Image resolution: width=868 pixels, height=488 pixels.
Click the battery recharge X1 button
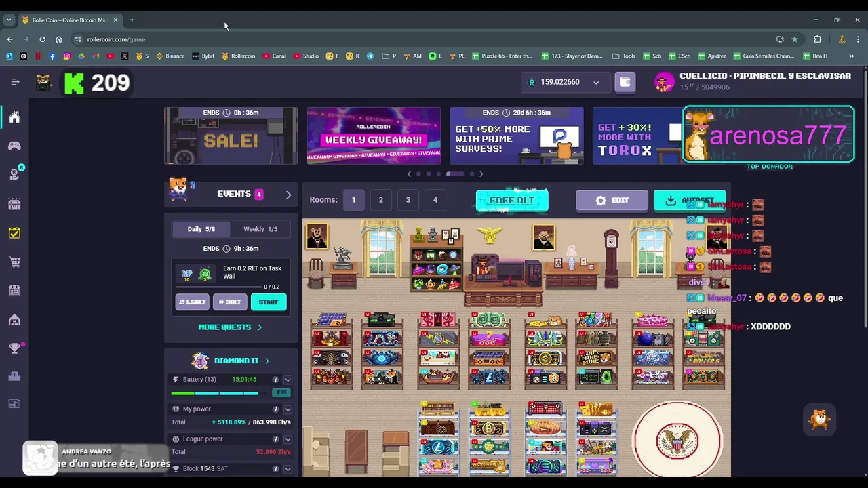click(281, 392)
